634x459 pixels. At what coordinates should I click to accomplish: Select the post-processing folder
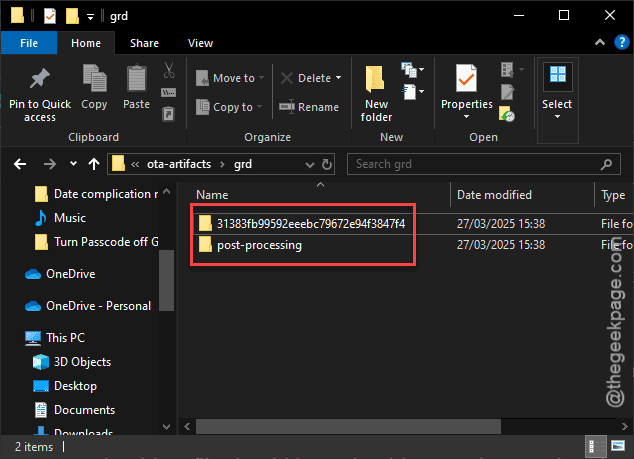(259, 245)
